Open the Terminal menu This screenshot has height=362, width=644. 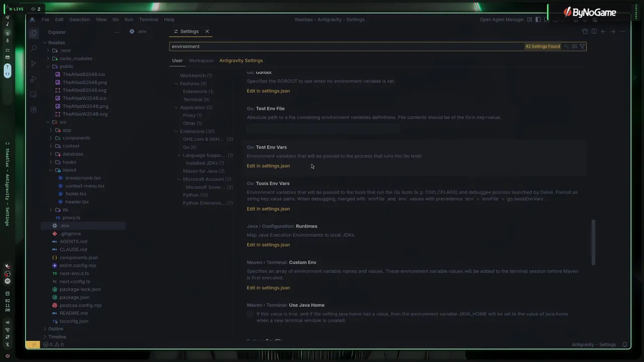pos(148,20)
